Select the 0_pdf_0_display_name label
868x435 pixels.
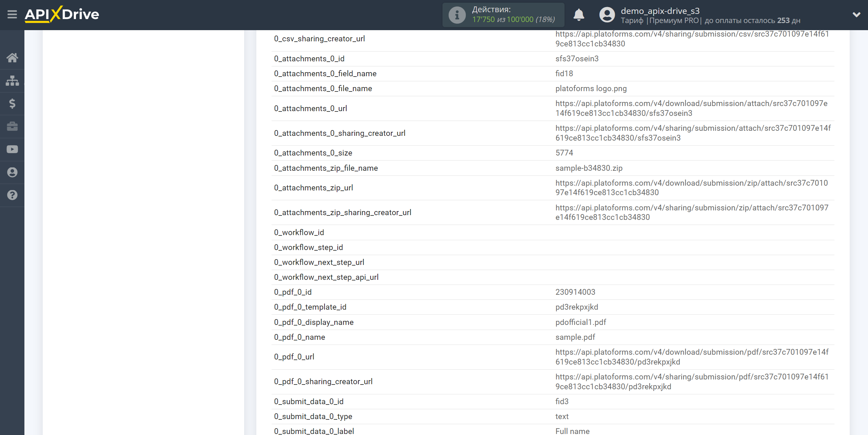click(314, 322)
